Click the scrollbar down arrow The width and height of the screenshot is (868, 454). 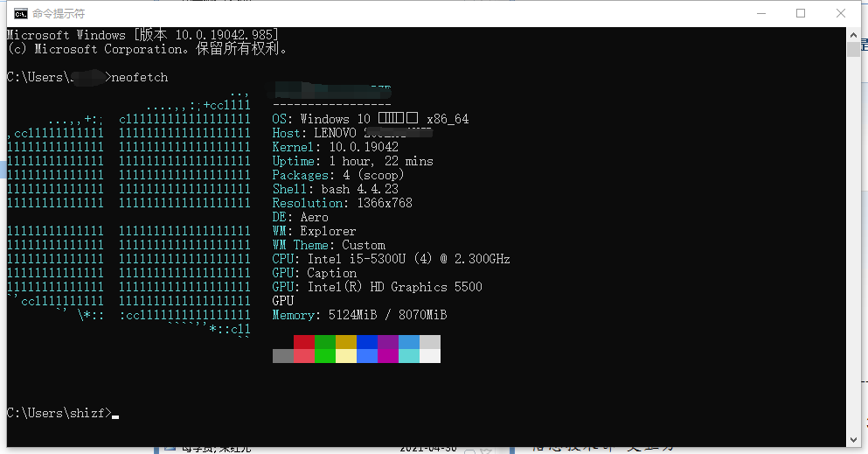pyautogui.click(x=853, y=439)
